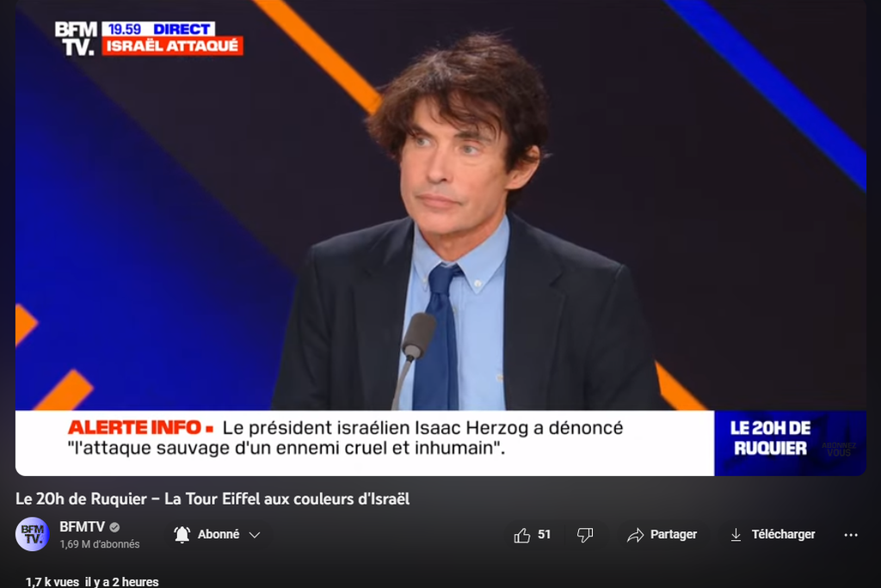Click the Télécharger download arrow icon
Image resolution: width=881 pixels, height=588 pixels.
tap(736, 535)
